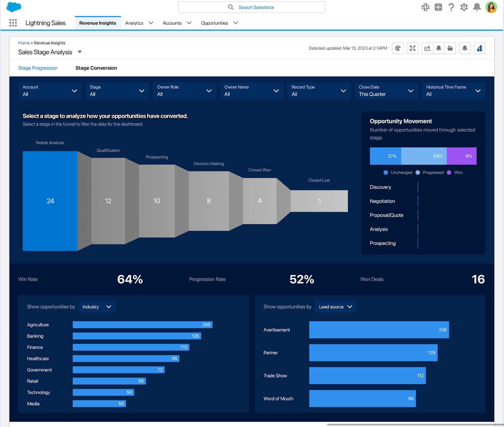The width and height of the screenshot is (504, 427).
Task: Open the Slack integration icon
Action: coord(425,7)
